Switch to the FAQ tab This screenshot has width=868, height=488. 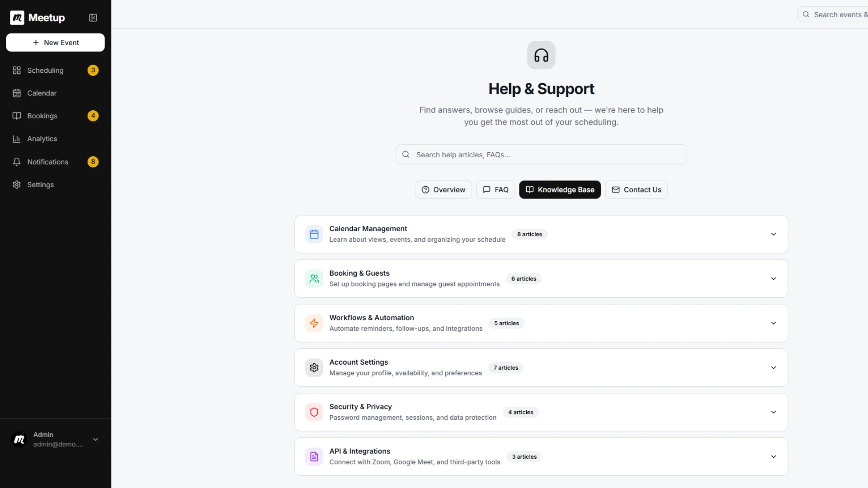pyautogui.click(x=495, y=190)
